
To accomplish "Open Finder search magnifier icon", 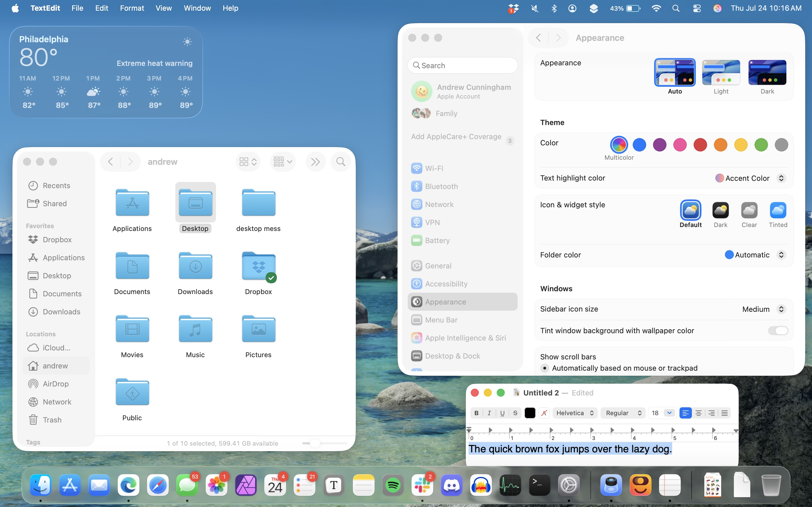I will pos(341,162).
